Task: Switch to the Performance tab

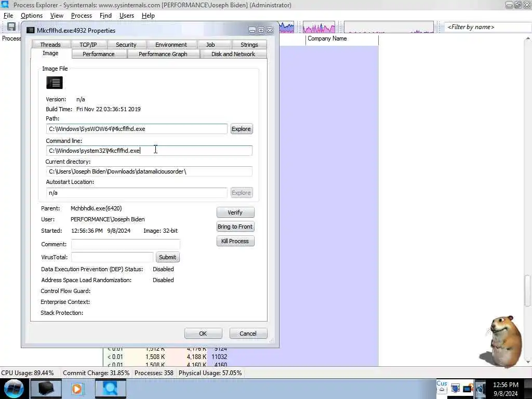Action: tap(98, 54)
